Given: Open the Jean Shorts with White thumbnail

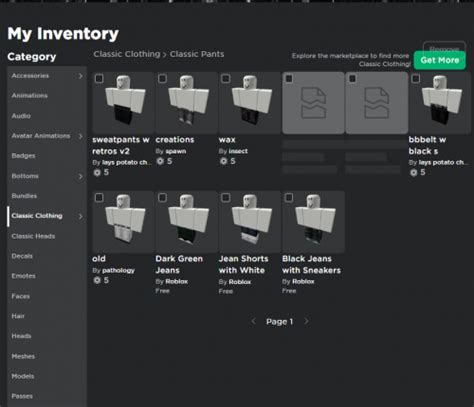Looking at the screenshot, I should click(x=250, y=222).
